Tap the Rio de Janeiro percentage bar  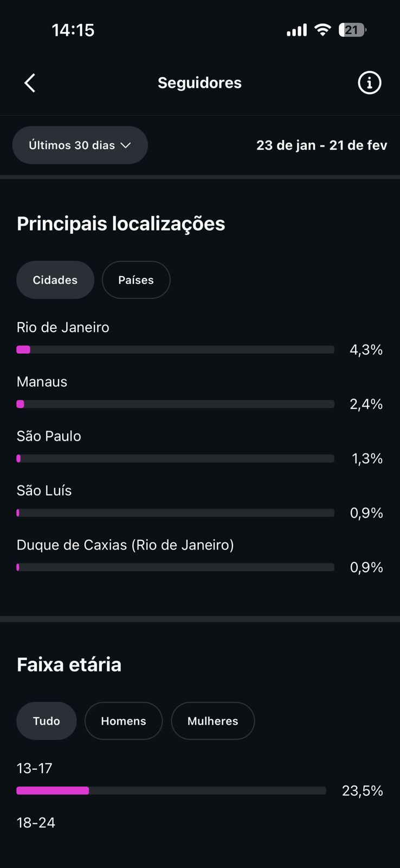175,350
